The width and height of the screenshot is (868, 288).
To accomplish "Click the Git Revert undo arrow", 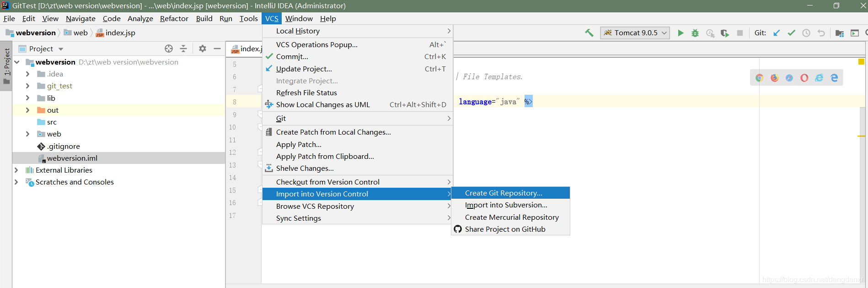I will tap(821, 33).
